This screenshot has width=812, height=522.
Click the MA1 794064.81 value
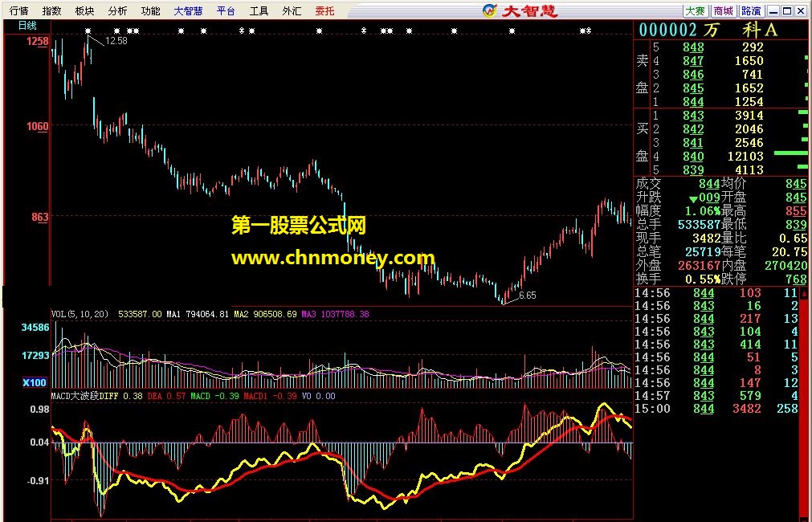coord(198,314)
